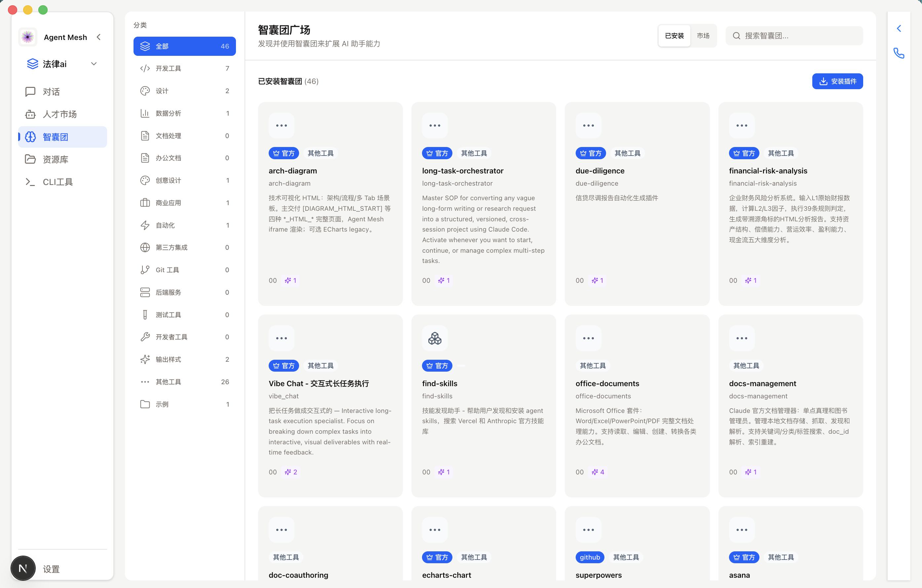Viewport: 922px width, 588px height.
Task: Open the office-documents card's three-dot icon
Action: point(588,338)
